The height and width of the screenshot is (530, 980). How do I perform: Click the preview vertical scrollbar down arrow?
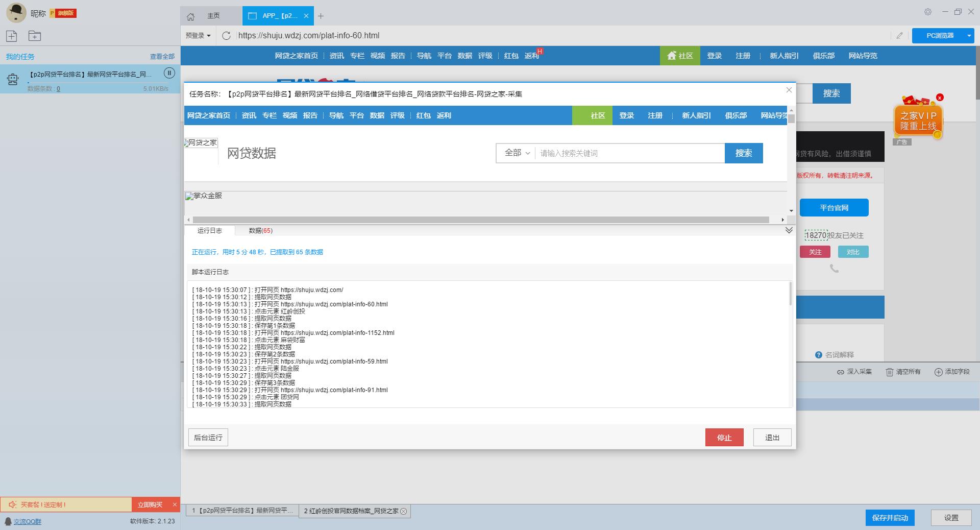click(791, 210)
